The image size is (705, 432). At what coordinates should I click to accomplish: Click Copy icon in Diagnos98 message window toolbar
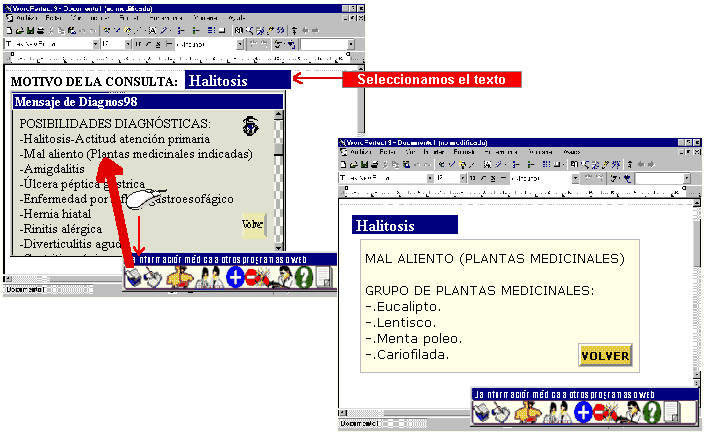tap(61, 31)
